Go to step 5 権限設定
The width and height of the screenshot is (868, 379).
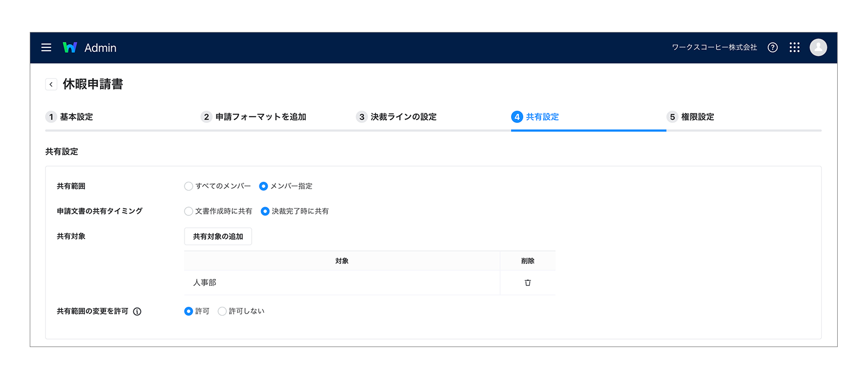(x=691, y=117)
